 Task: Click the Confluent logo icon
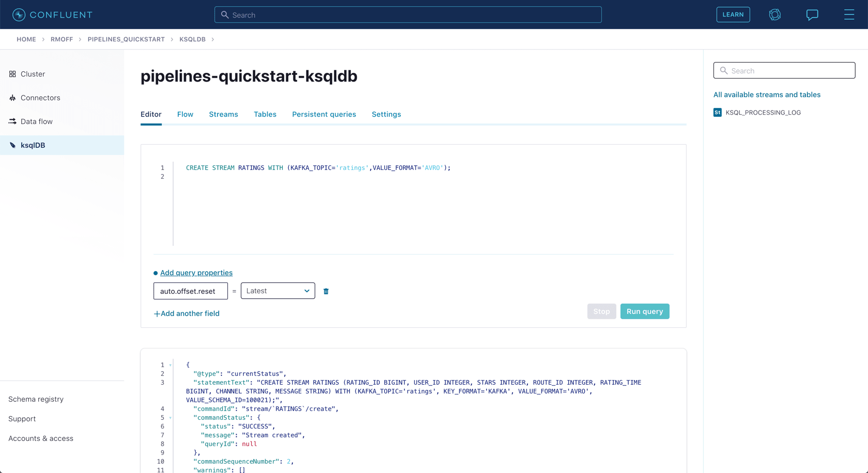pyautogui.click(x=19, y=14)
